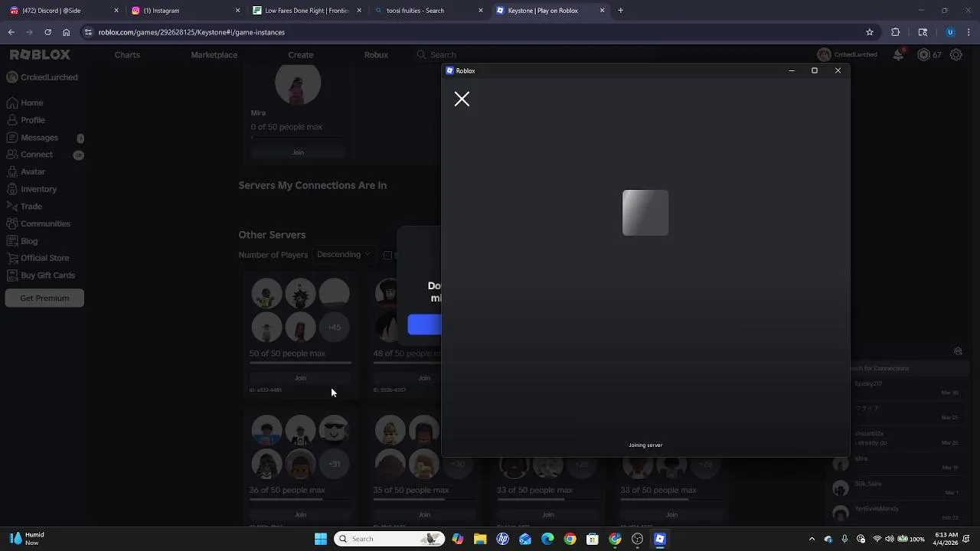Toggle the checkbox beside the Descending dropdown
This screenshot has height=551, width=980.
point(387,255)
